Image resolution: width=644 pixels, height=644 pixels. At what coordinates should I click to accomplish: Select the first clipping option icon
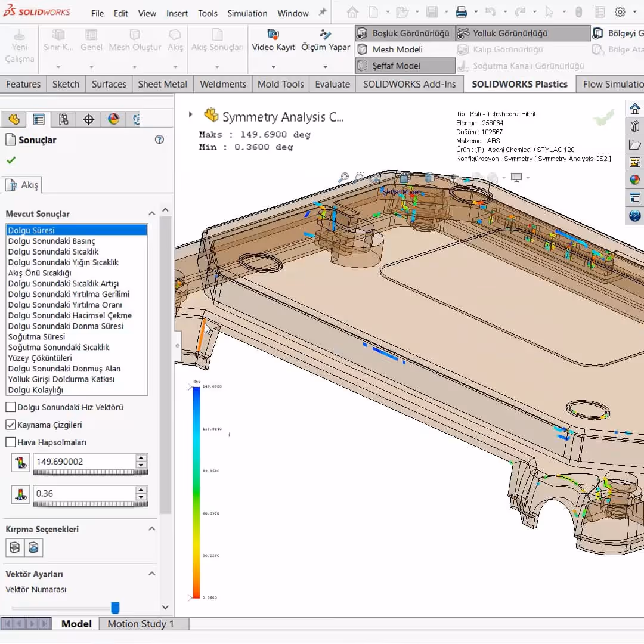point(15,547)
